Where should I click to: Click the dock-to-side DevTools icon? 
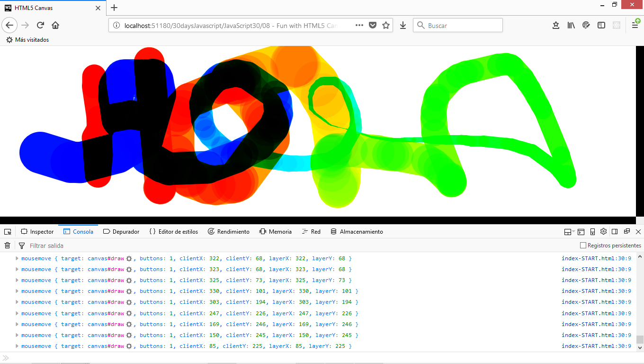point(614,232)
